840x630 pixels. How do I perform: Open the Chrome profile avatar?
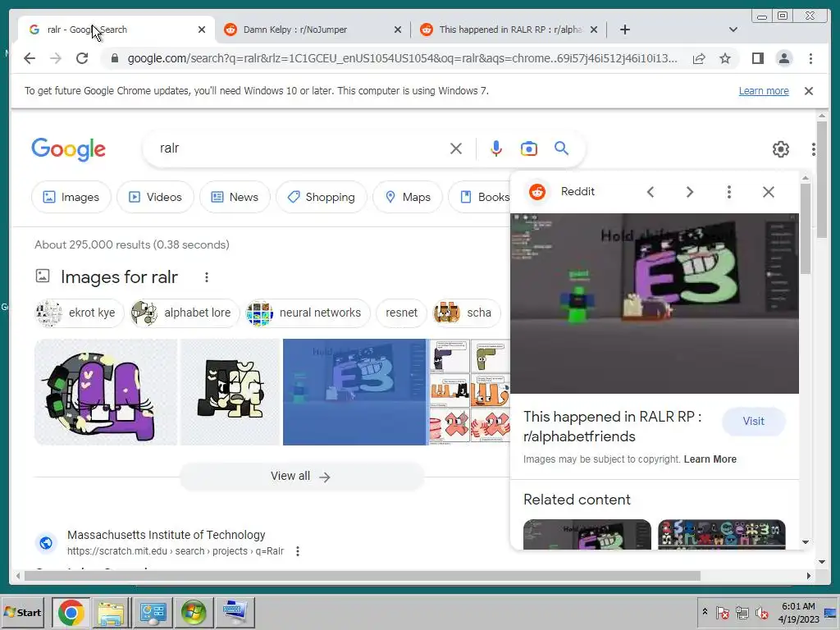783,58
